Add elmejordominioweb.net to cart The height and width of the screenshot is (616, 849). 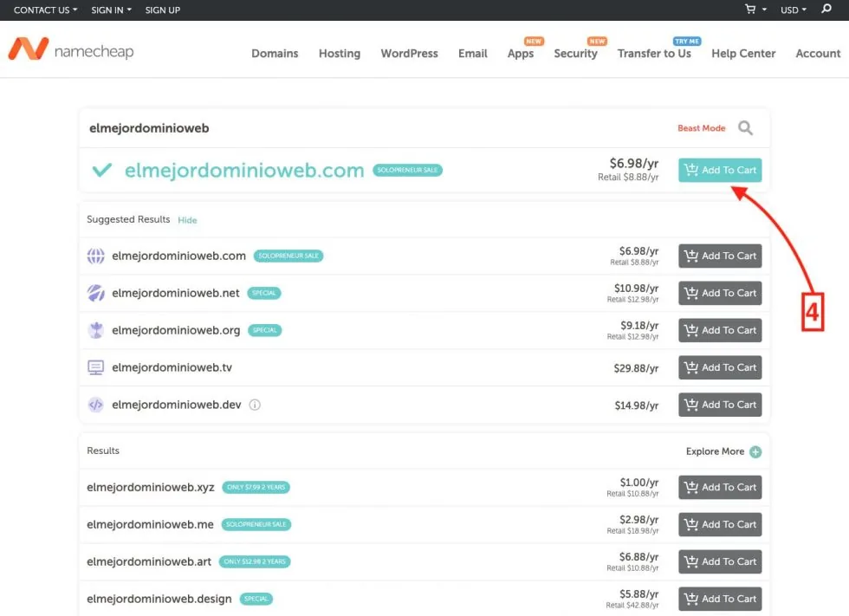pos(720,293)
